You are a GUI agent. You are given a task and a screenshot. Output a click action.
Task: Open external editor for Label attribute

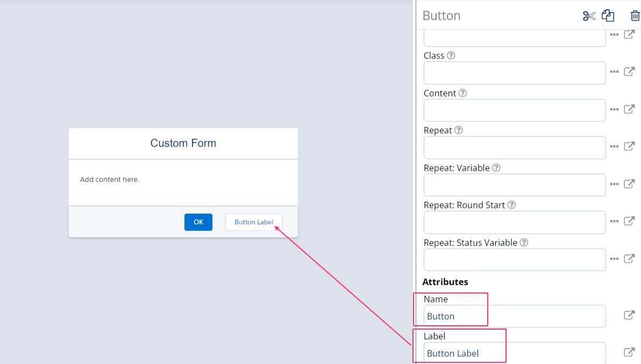tap(629, 352)
